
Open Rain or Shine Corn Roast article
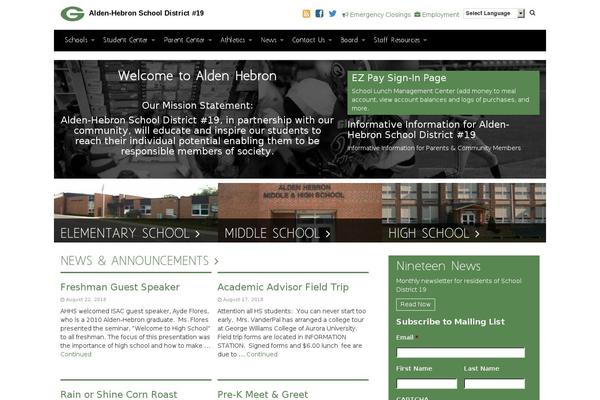[119, 394]
